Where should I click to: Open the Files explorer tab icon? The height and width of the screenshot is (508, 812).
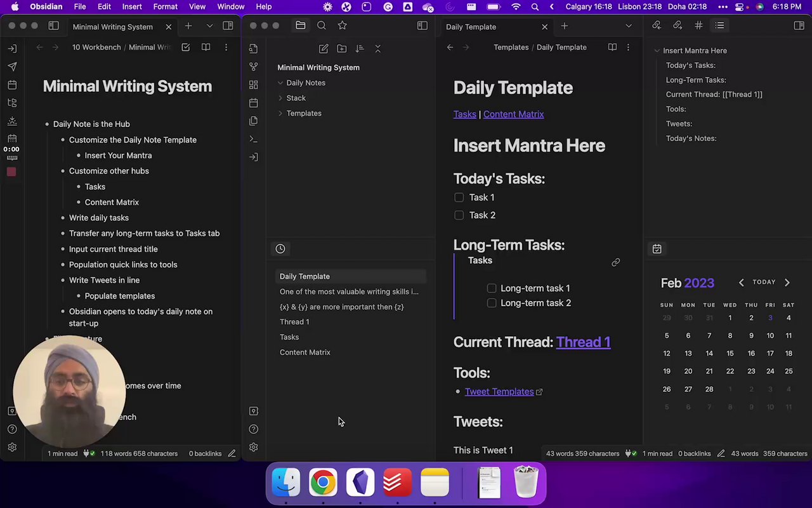301,25
